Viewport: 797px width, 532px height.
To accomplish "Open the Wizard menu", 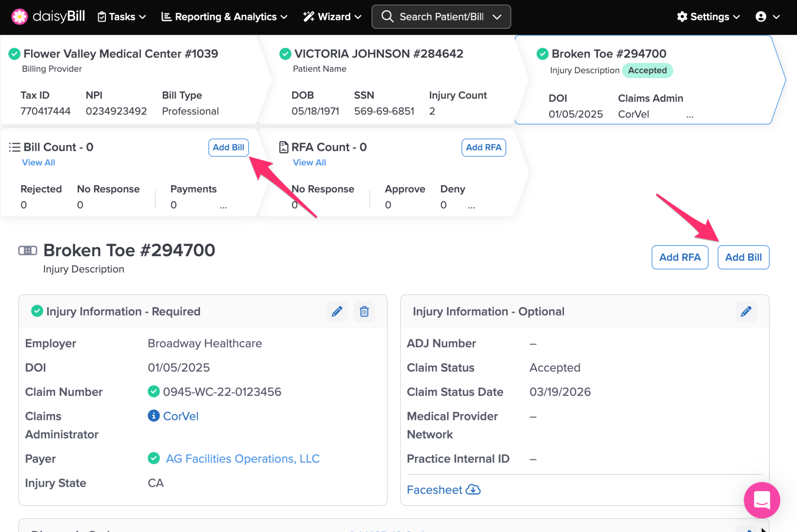I will pos(333,17).
